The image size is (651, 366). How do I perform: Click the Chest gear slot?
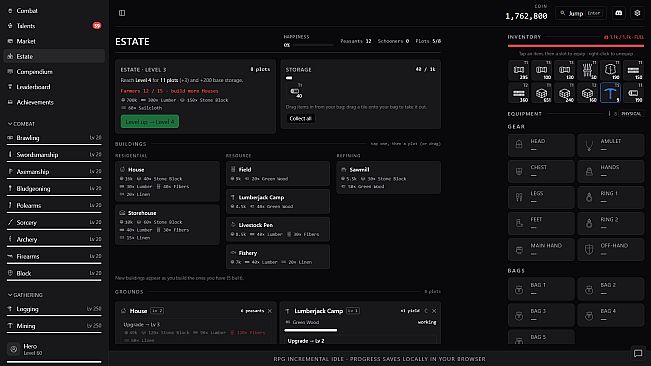[541, 171]
